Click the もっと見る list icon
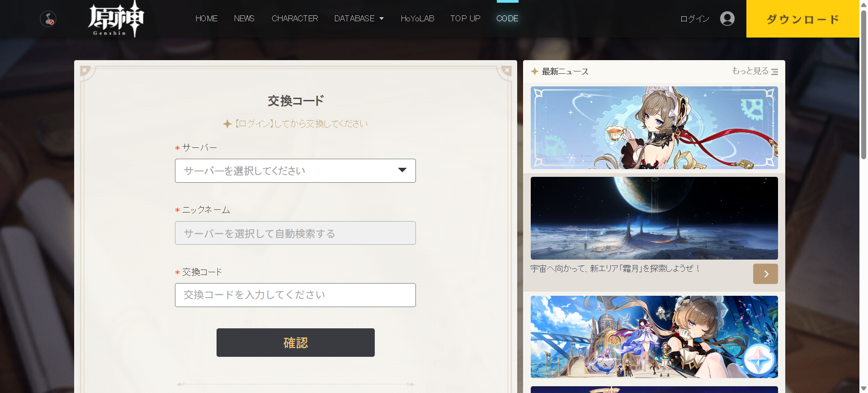 [x=774, y=71]
